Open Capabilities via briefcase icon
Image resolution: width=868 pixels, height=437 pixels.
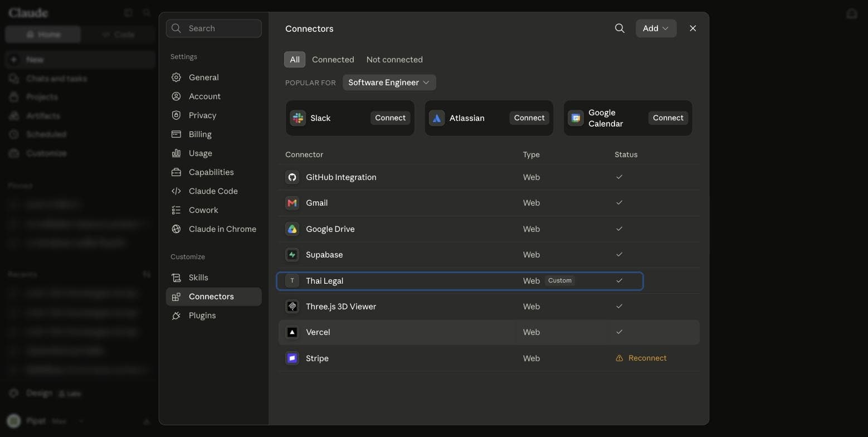(176, 172)
